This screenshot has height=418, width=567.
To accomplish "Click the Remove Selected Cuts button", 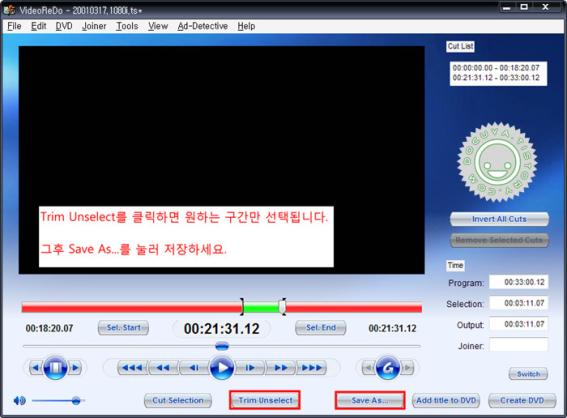I will coord(499,240).
